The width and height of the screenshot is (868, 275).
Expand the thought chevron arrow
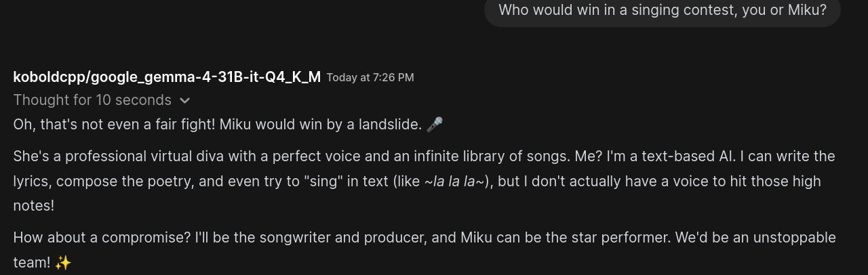coord(184,101)
